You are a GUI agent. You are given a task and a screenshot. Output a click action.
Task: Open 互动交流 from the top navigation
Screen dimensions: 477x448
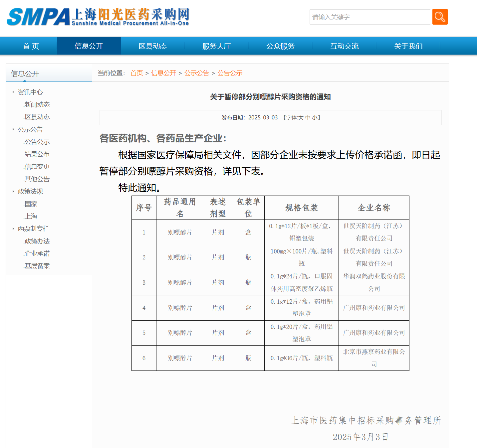pyautogui.click(x=344, y=46)
